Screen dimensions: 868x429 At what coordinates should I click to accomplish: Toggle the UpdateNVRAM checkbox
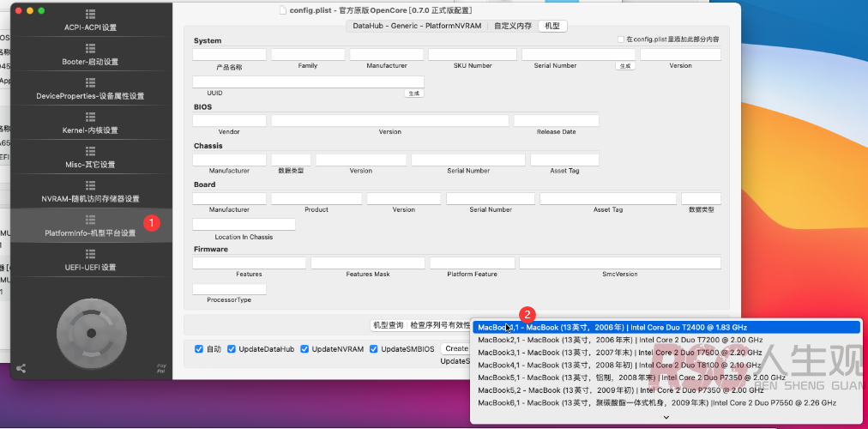(304, 348)
